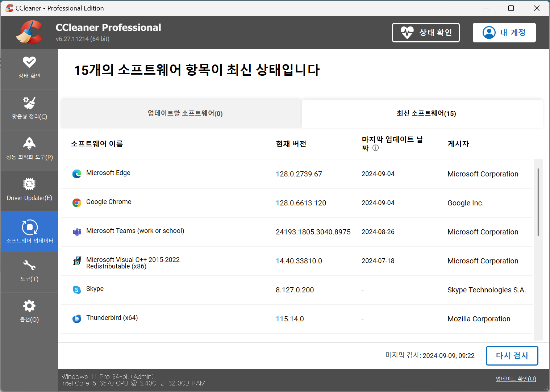Click the CCleaner title bar app icon

click(x=9, y=8)
